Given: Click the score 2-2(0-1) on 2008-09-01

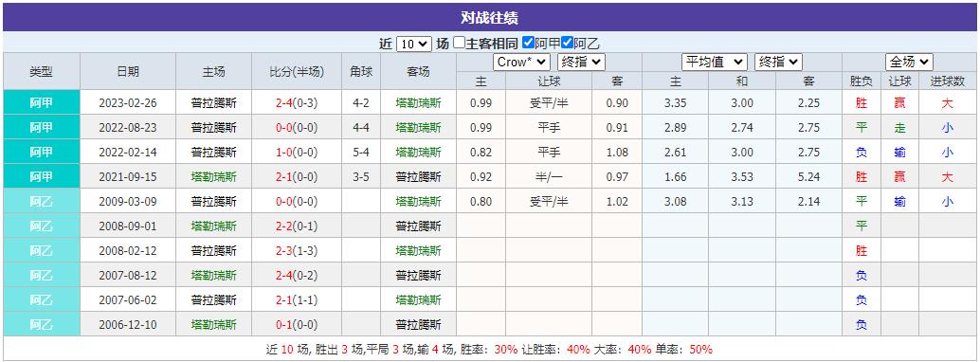Looking at the screenshot, I should point(297,226).
